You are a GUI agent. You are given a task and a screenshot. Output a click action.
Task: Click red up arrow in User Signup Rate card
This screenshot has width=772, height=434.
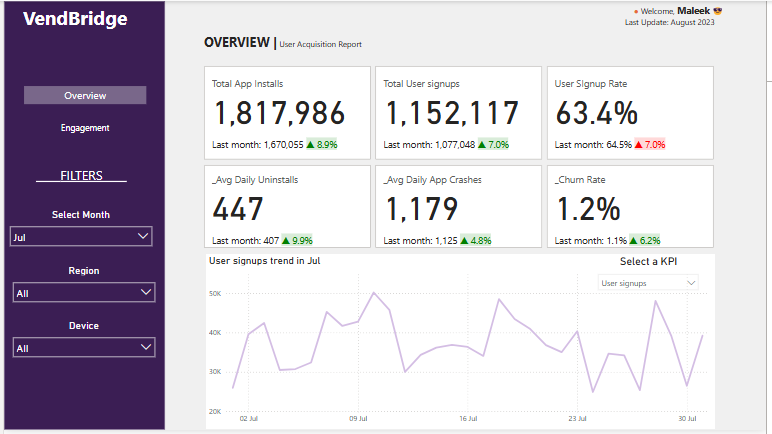640,144
